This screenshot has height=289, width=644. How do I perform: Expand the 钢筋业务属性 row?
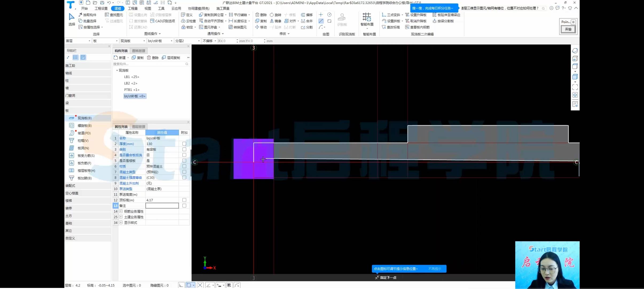121,211
